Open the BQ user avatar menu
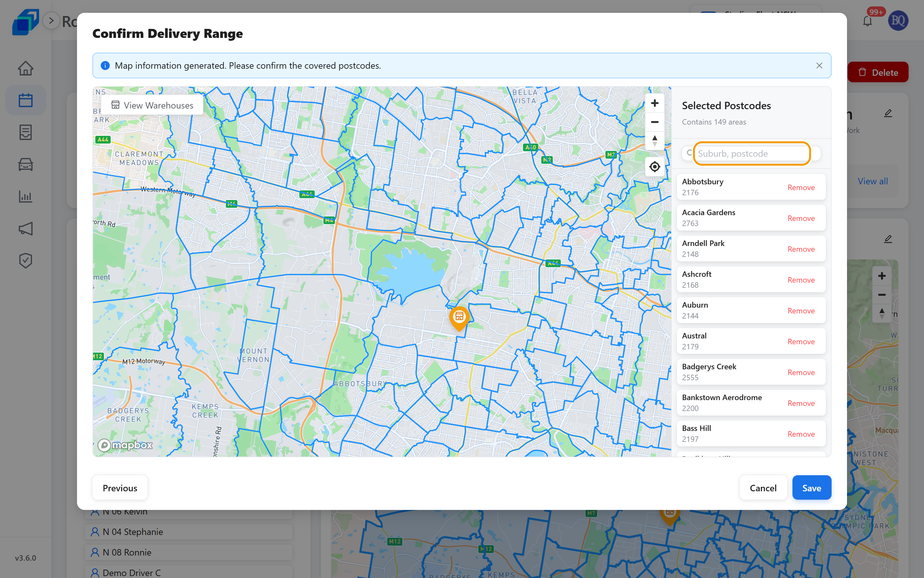924x578 pixels. [898, 21]
